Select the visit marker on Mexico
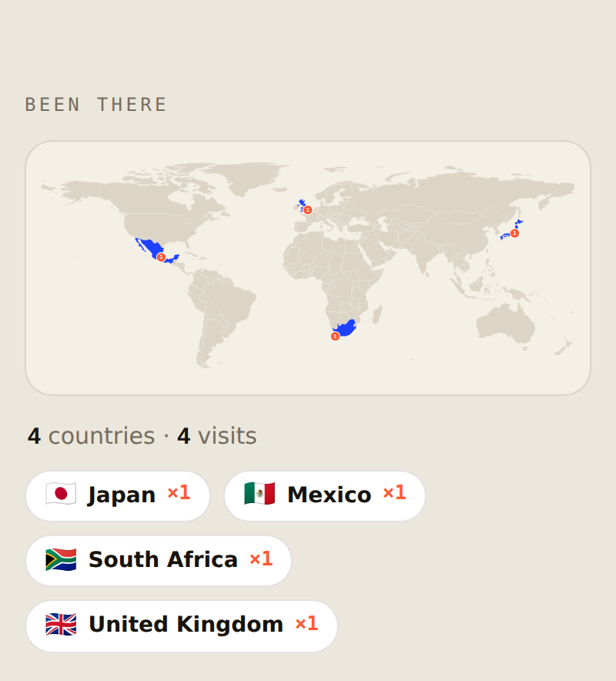 [x=161, y=257]
